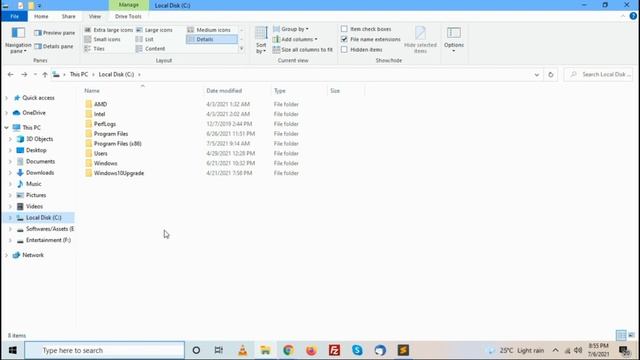Open File Explorer help
640x360 pixels.
tap(633, 16)
